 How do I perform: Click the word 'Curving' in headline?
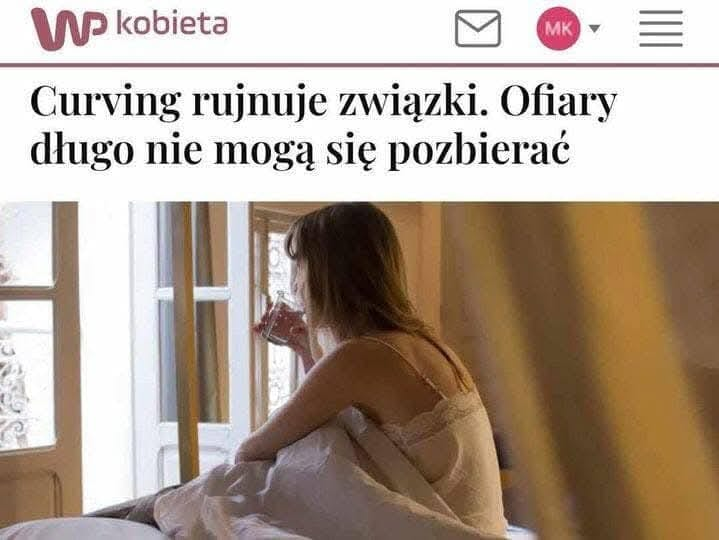105,102
